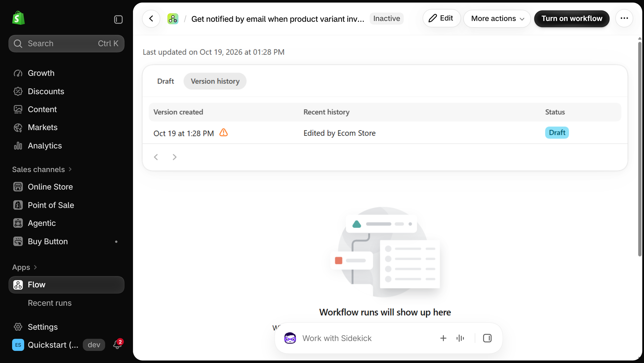Viewport: 644px width, 363px height.
Task: Click the page vertical scrollbar
Action: coord(640,149)
